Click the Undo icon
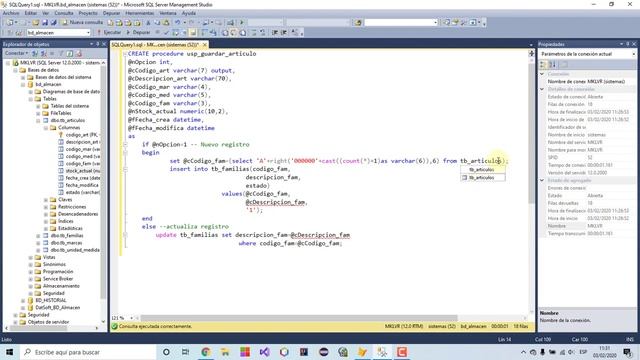Screen dimensions: 640x360 pyautogui.click(x=178, y=22)
